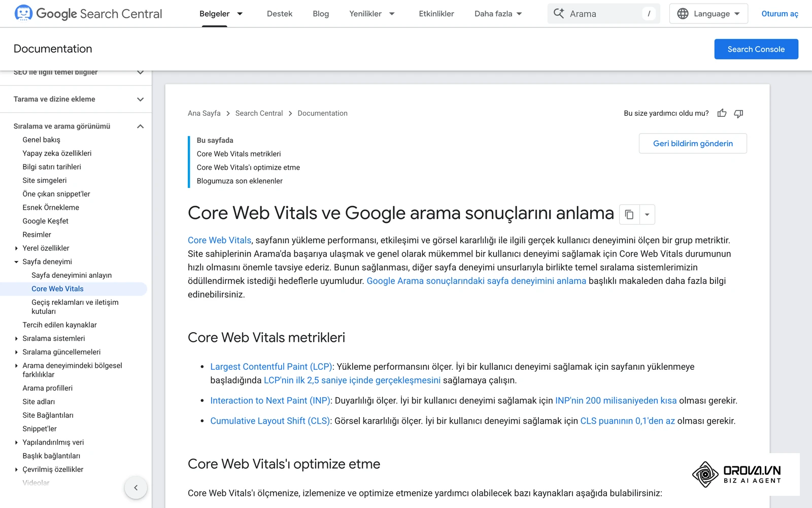The width and height of the screenshot is (812, 508).
Task: Click Geri bildirim gönderin button
Action: 693,143
